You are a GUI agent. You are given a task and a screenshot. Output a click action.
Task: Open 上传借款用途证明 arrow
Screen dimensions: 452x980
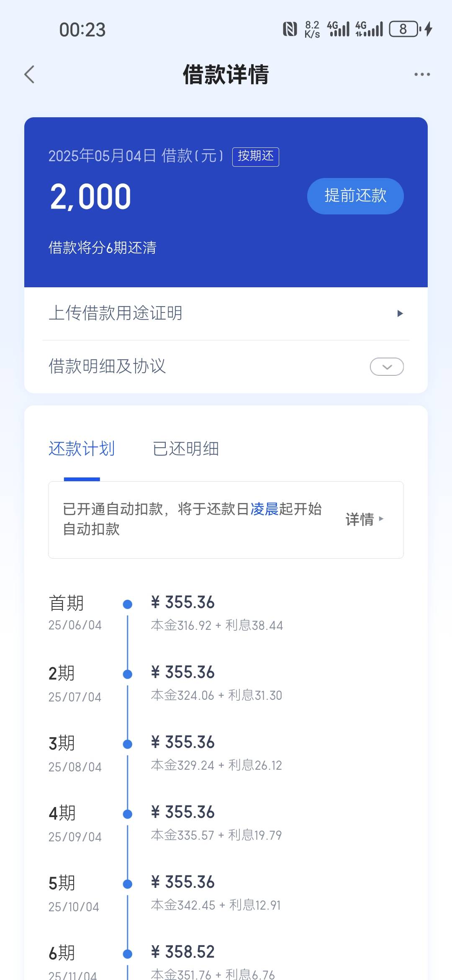400,313
